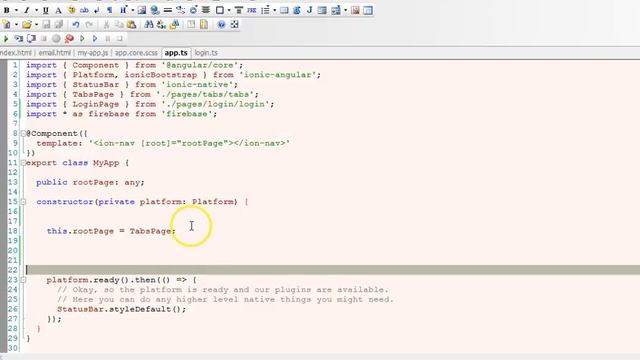The width and height of the screenshot is (640, 360).
Task: Open dropdown arrow beside Heading H icon
Action: 133,10
